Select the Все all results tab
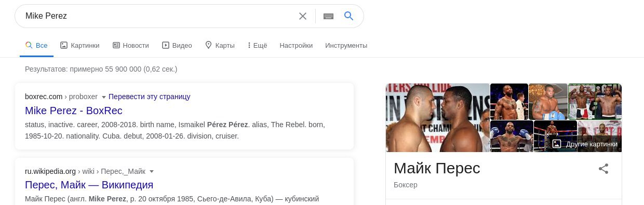 coord(36,45)
